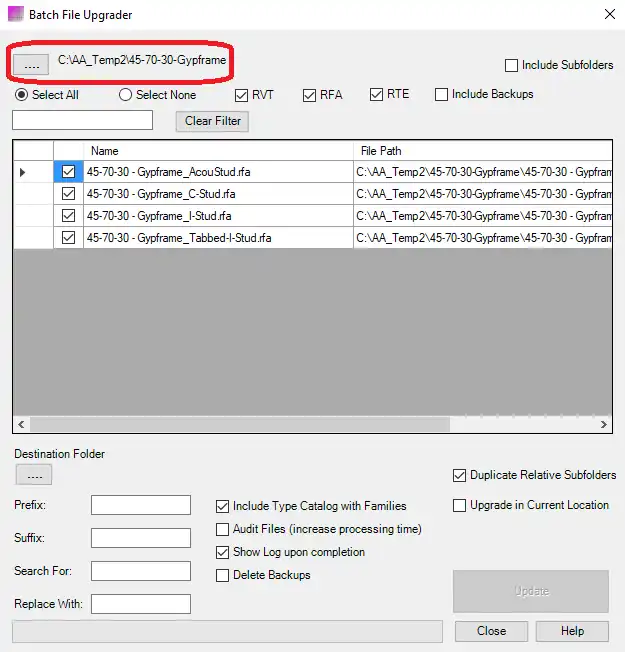Image resolution: width=625 pixels, height=652 pixels.
Task: Toggle the RTE file type checkbox
Action: [376, 94]
